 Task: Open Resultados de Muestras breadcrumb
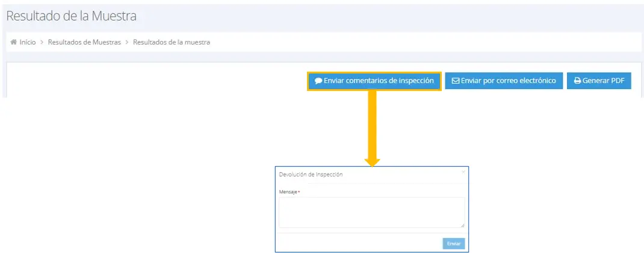pyautogui.click(x=84, y=42)
